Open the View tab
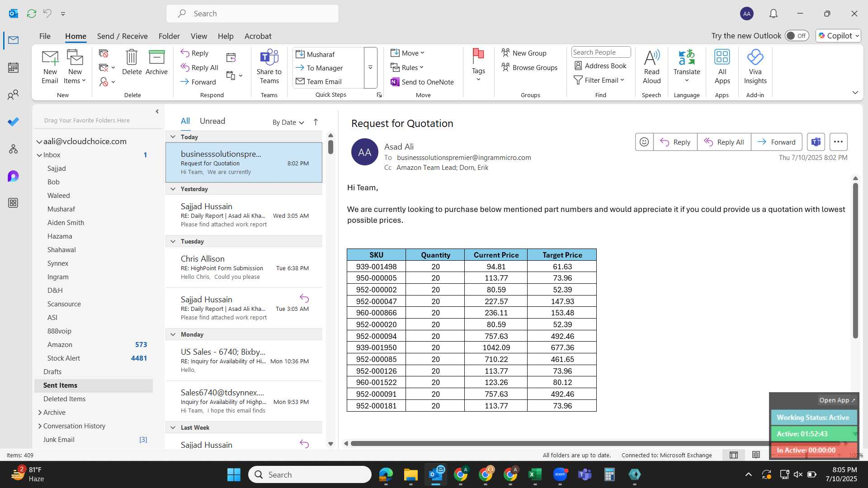The width and height of the screenshot is (868, 488). (198, 36)
